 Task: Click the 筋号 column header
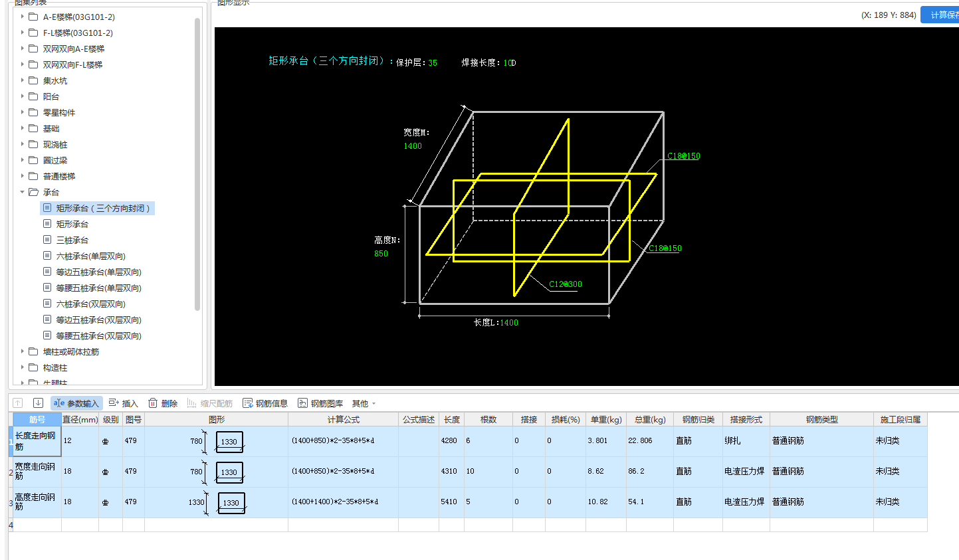pos(37,419)
